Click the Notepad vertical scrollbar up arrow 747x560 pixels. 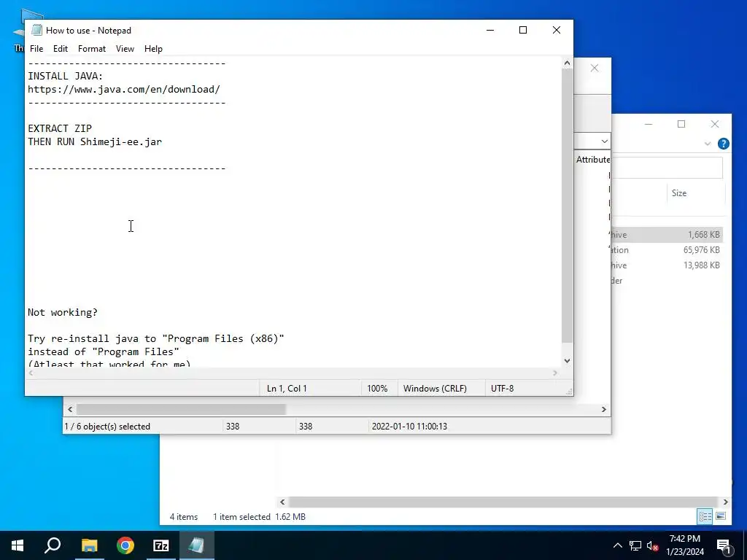[x=567, y=63]
